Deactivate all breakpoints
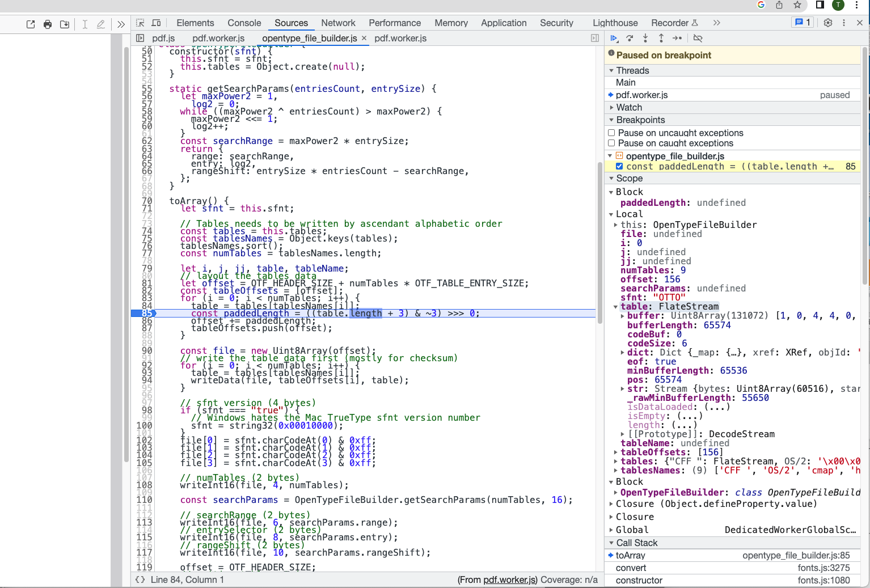This screenshot has width=870, height=588. tap(698, 38)
